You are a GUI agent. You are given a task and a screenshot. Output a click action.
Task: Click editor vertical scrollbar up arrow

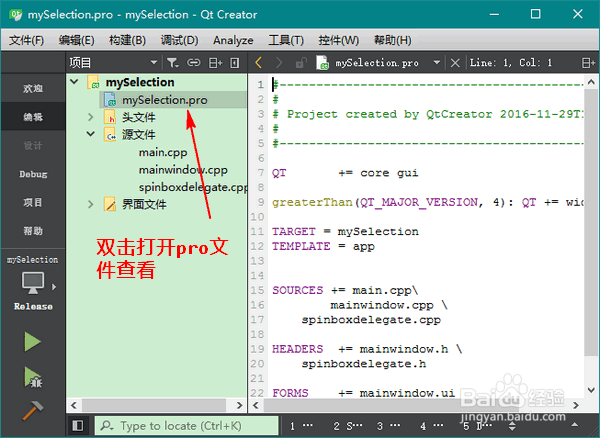591,82
